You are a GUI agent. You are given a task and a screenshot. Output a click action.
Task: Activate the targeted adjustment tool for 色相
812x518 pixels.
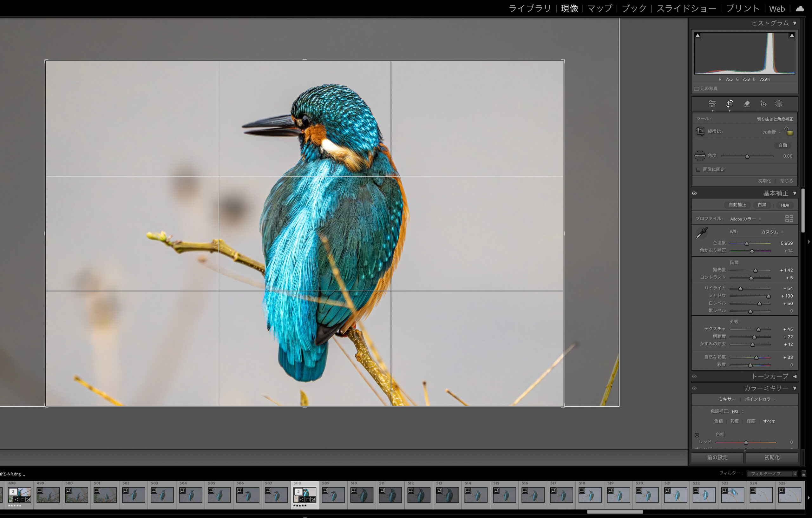coord(697,435)
